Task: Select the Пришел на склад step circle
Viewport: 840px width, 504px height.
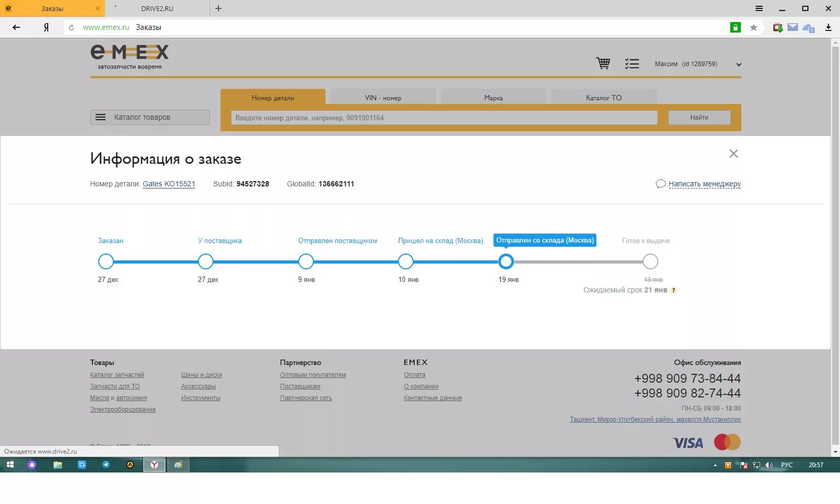Action: tap(406, 261)
